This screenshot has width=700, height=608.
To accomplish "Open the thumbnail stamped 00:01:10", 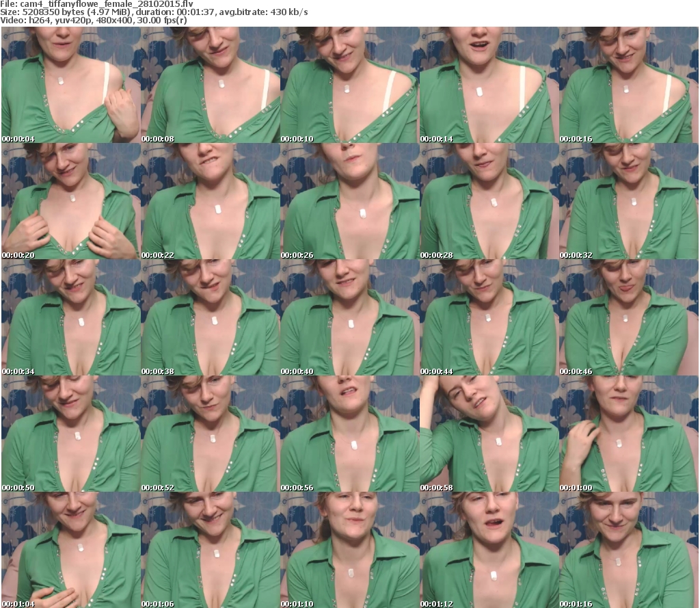I will [x=349, y=550].
